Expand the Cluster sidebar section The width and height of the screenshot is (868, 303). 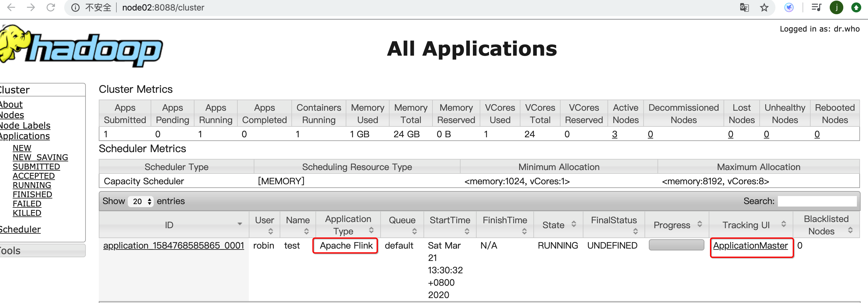pos(42,90)
